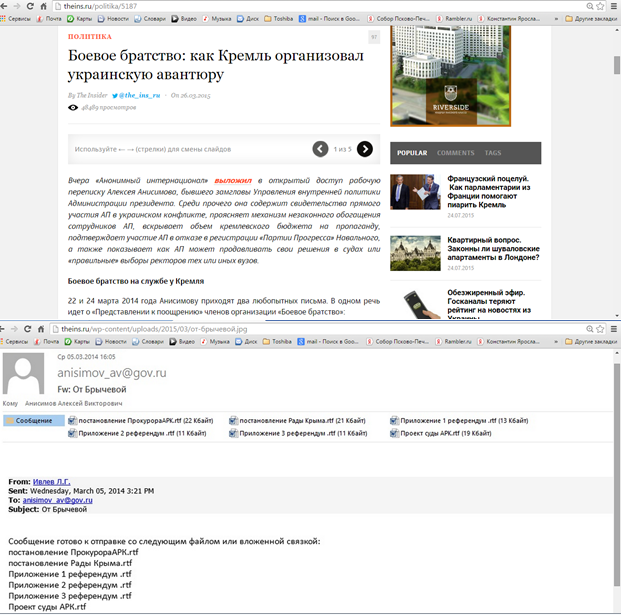Open Chrome menu in lower browser window
The height and width of the screenshot is (615, 621).
(614, 329)
